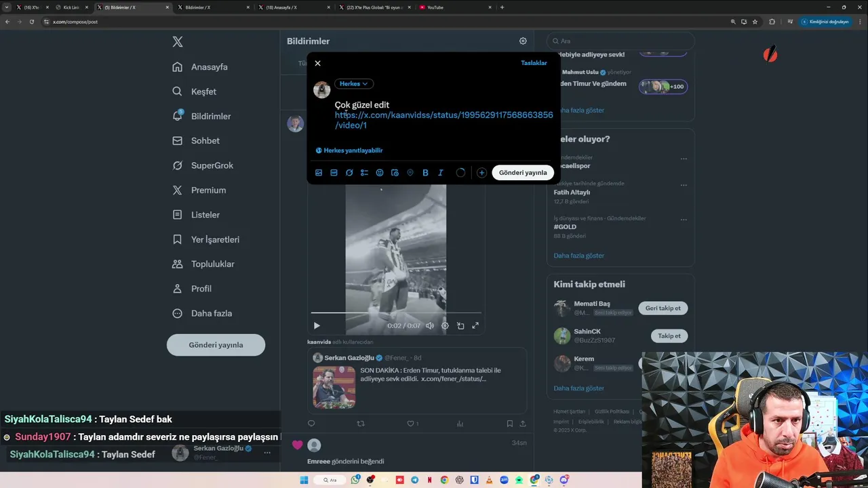868x488 pixels.
Task: Switch to Kick Link browser tab
Action: pyautogui.click(x=71, y=7)
